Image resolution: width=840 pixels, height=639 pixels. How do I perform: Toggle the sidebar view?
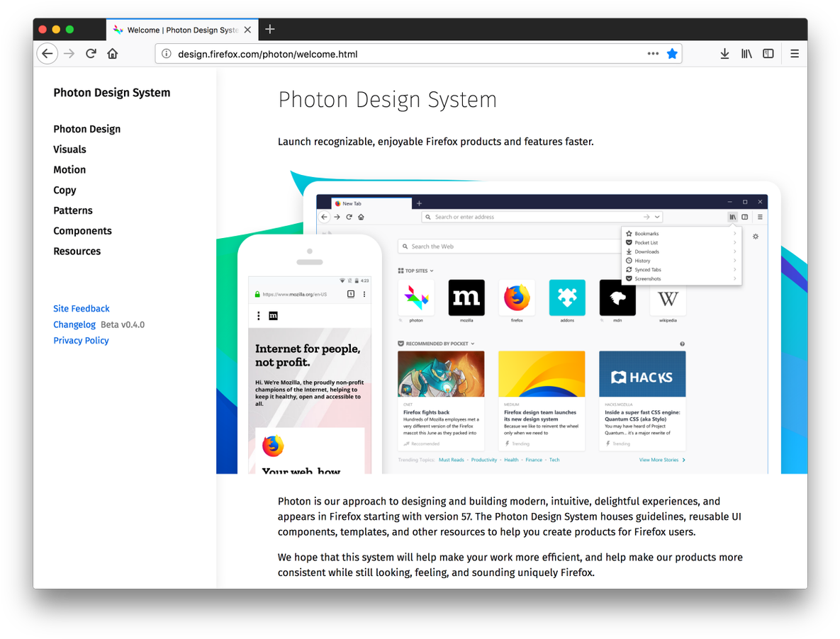coord(768,53)
